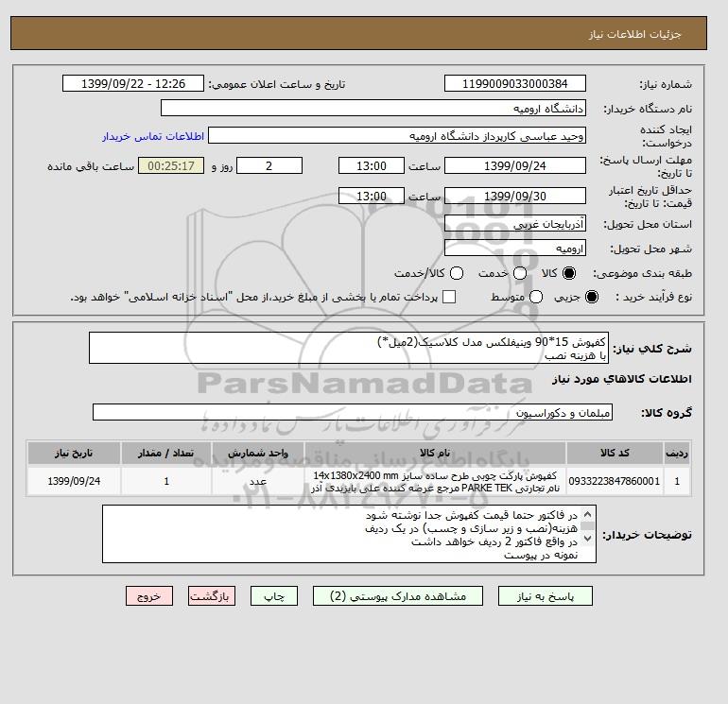Click the table need date 1399/09/24 cell

(74, 482)
